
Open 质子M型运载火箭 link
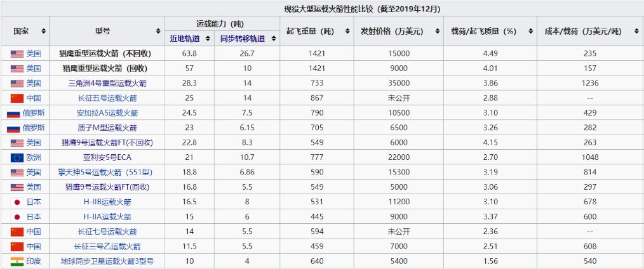click(x=107, y=128)
